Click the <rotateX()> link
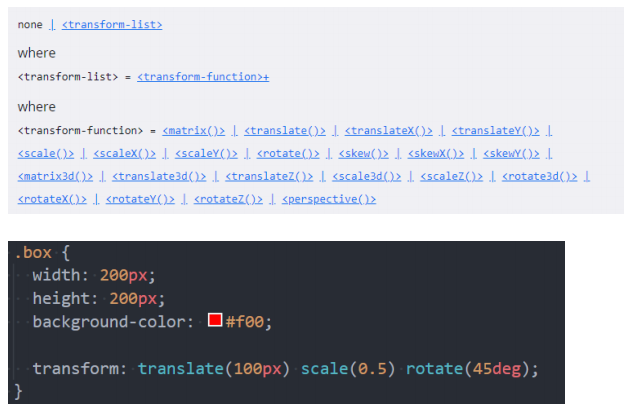This screenshot has width=642, height=409. tap(52, 199)
